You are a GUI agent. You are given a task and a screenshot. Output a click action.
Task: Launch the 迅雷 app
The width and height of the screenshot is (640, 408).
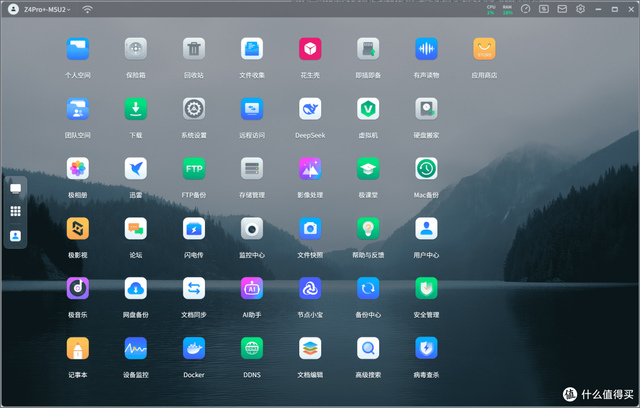pyautogui.click(x=136, y=169)
